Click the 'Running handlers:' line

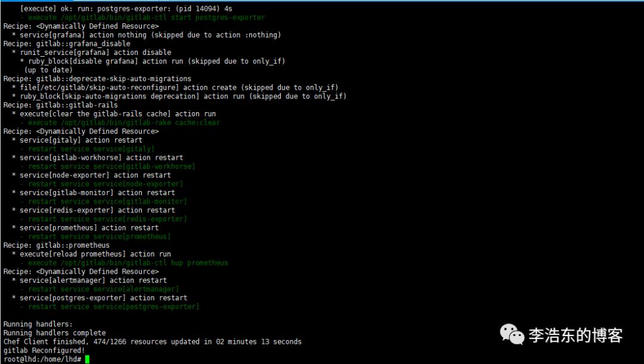(x=38, y=324)
